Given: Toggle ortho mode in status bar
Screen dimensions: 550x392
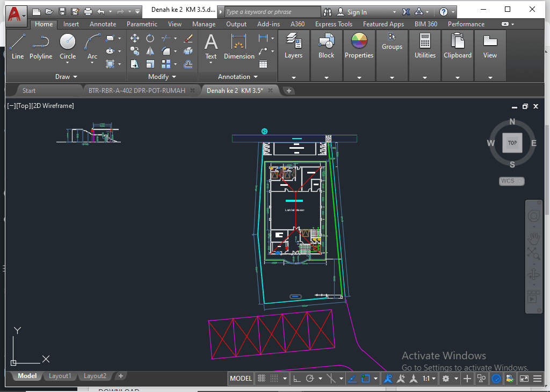Looking at the screenshot, I should click(296, 379).
